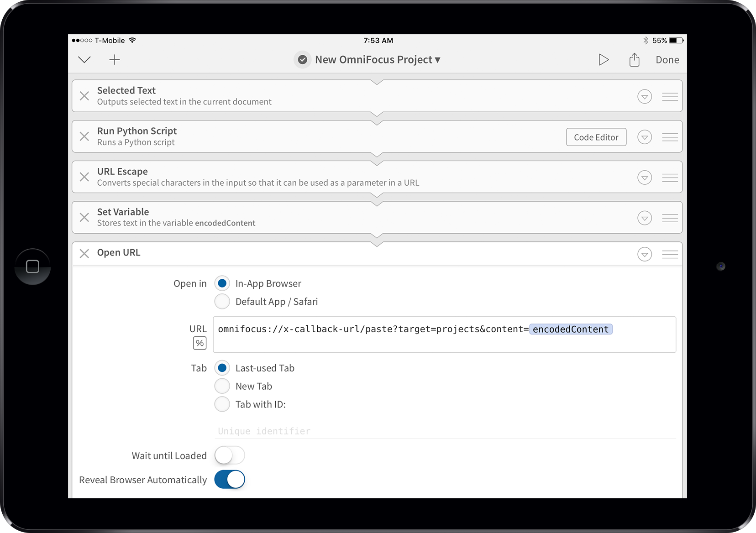This screenshot has height=533, width=756.
Task: Remove the Set Variable action
Action: (84, 217)
